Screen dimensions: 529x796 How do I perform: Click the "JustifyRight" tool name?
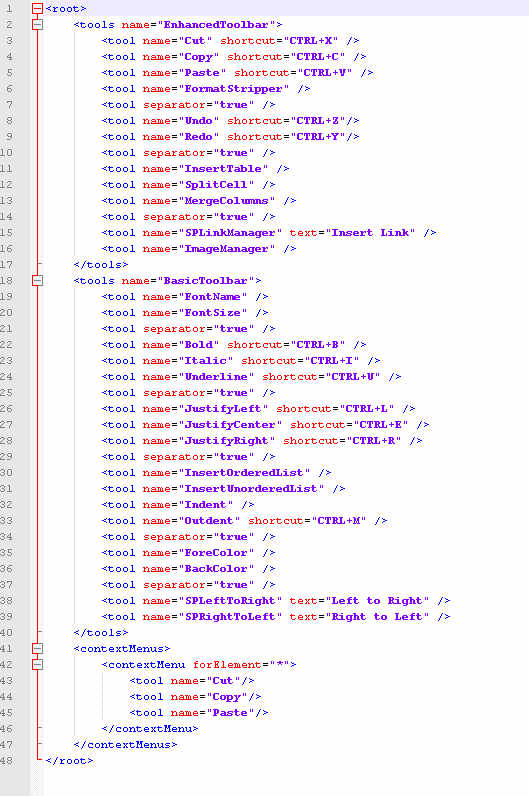pyautogui.click(x=227, y=440)
